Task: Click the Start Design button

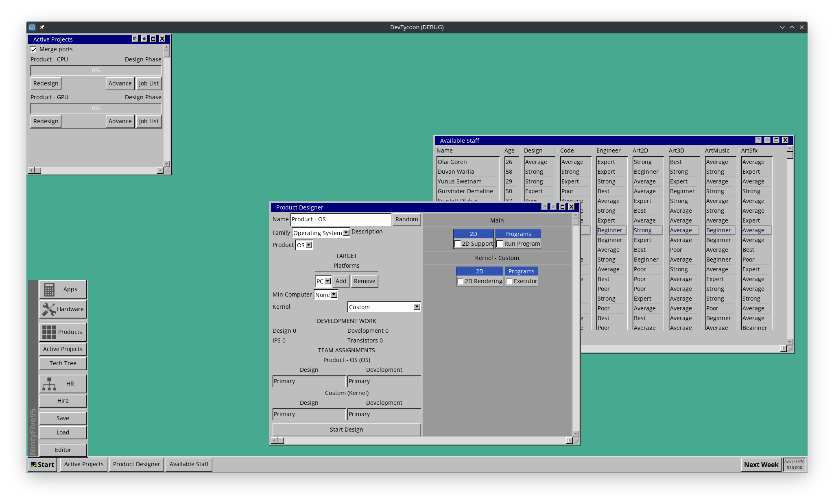Action: [x=346, y=429]
